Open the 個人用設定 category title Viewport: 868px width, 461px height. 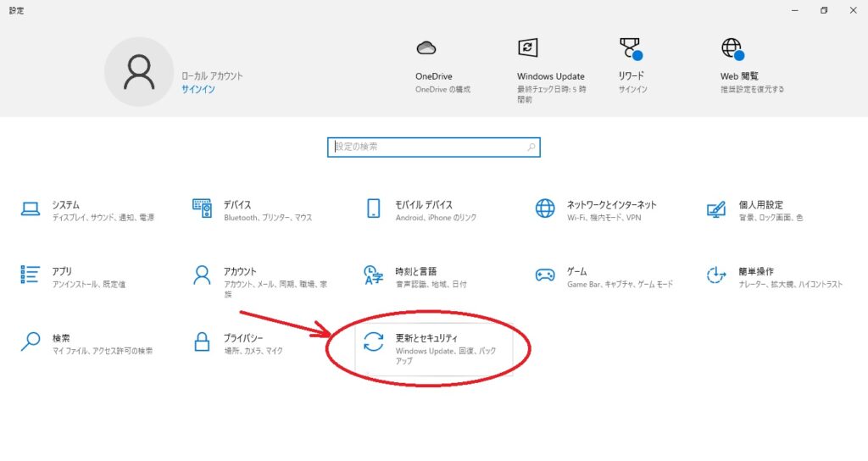click(760, 205)
